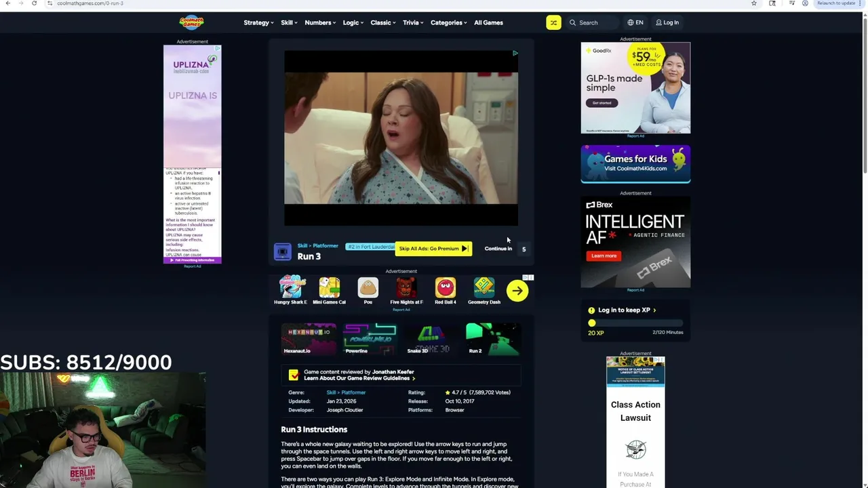Click the Jonathan Keefer reviewer name
The height and width of the screenshot is (488, 868).
coord(393,372)
